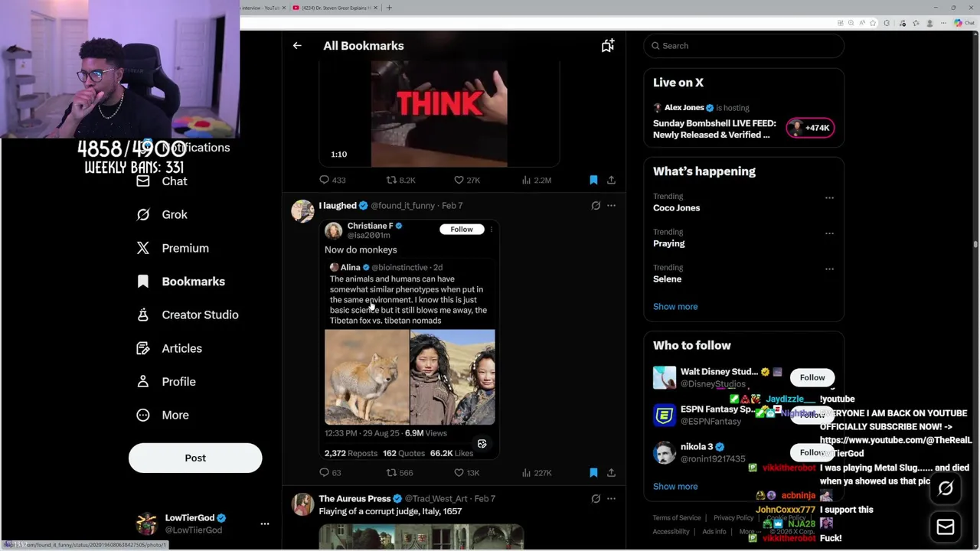Open the Grok explain icon on I laughed post
The width and height of the screenshot is (980, 551).
pos(596,206)
